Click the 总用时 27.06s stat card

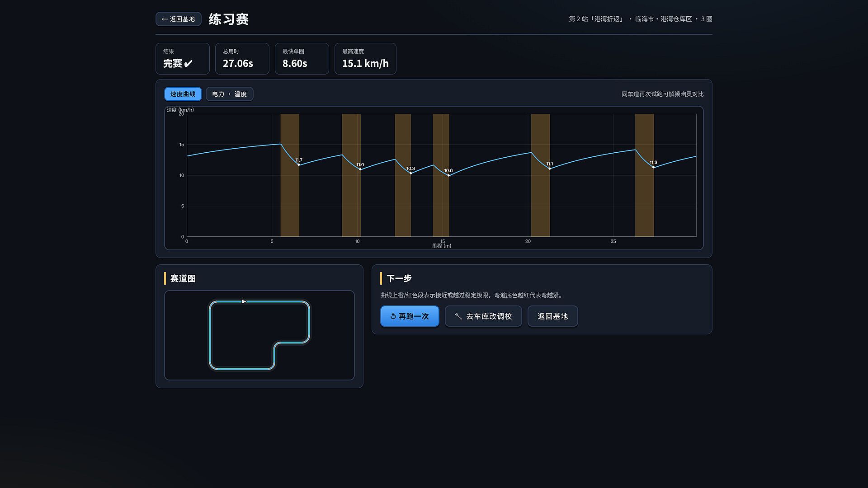tap(242, 59)
